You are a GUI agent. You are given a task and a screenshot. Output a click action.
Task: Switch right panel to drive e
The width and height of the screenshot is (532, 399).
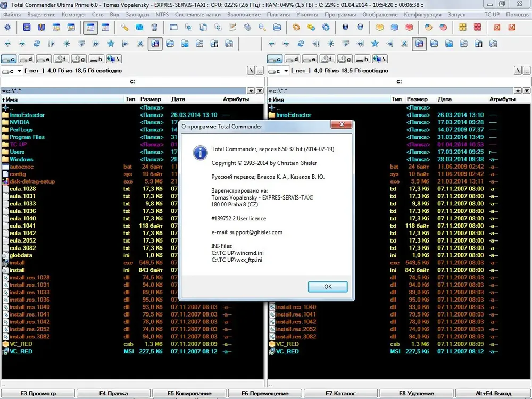[310, 59]
